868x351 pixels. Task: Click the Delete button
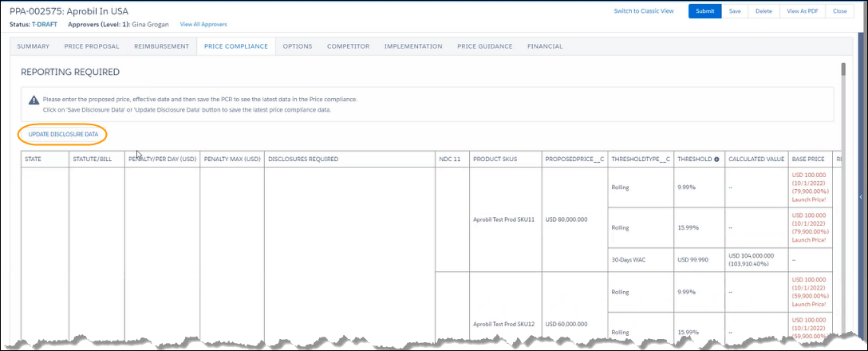[x=763, y=11]
